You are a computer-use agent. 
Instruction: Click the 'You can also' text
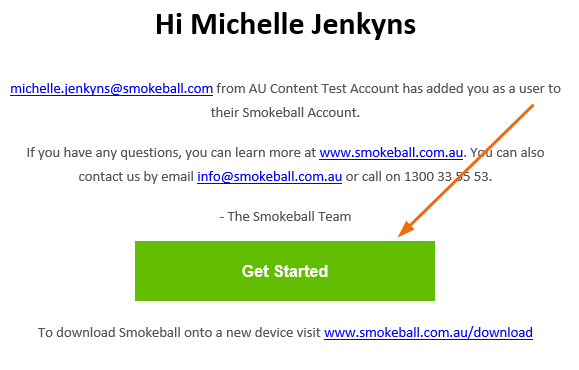click(x=507, y=153)
